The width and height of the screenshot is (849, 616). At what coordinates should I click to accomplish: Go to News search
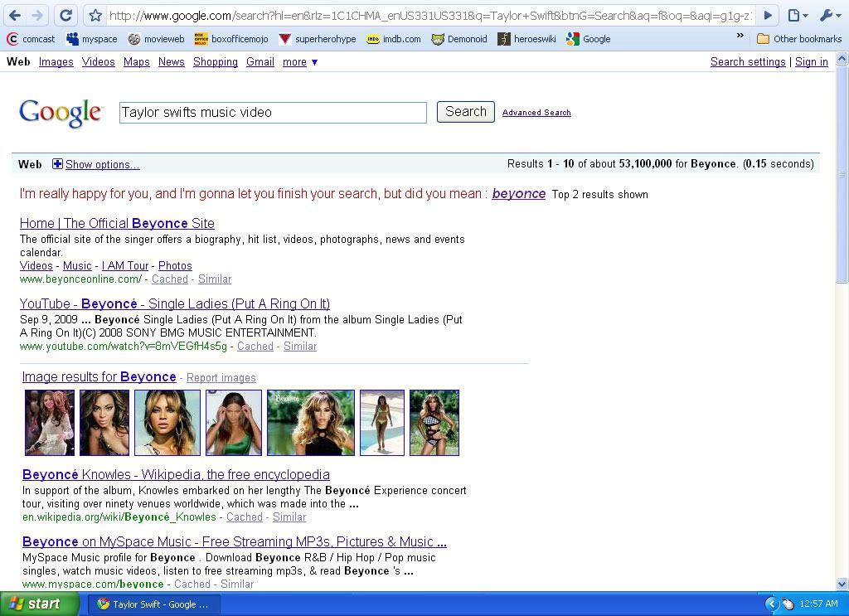(x=171, y=61)
